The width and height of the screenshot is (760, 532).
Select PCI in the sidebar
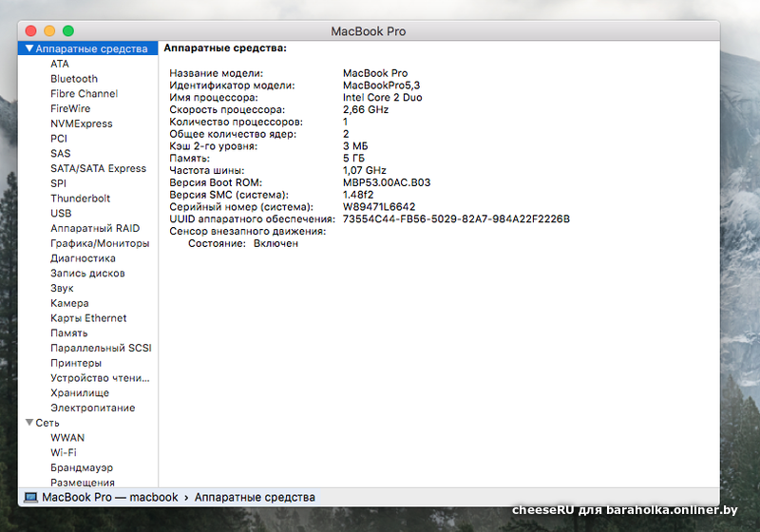[x=59, y=139]
